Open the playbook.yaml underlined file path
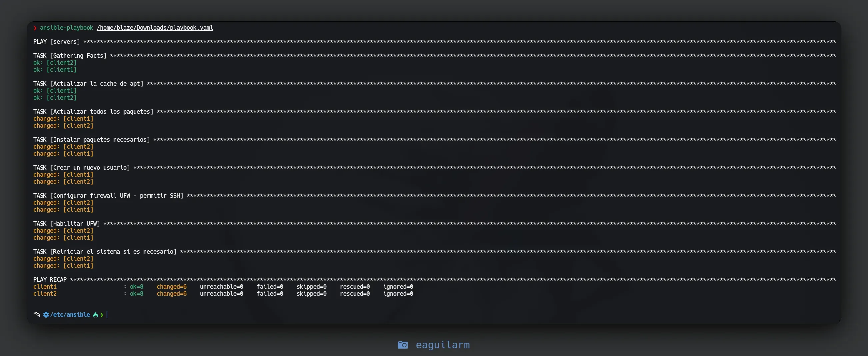This screenshot has width=868, height=356. tap(155, 28)
